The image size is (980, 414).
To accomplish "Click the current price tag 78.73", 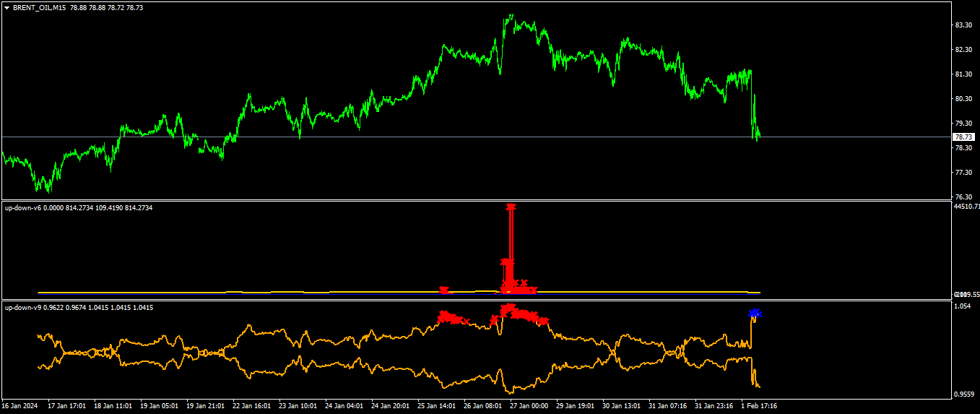I will pos(963,137).
